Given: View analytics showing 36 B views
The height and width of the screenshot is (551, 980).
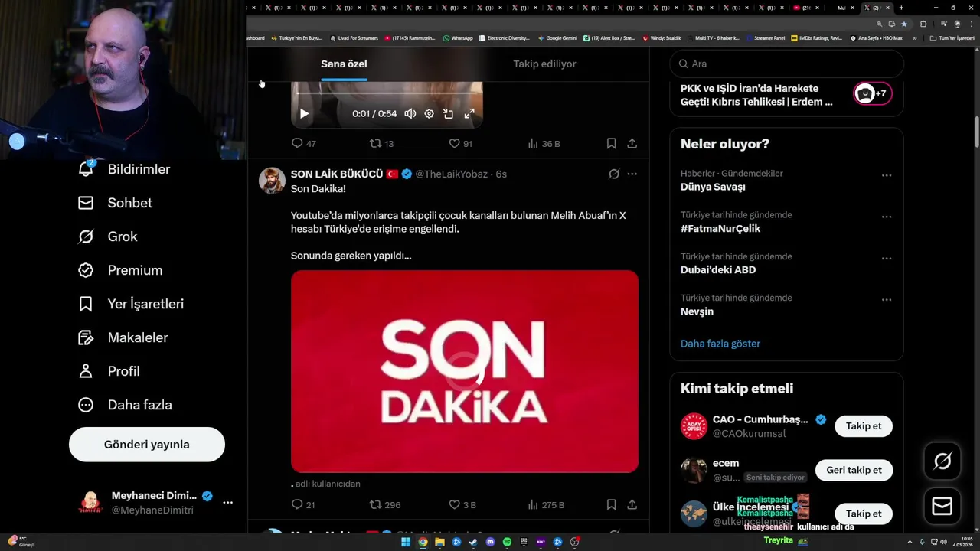Looking at the screenshot, I should click(x=533, y=143).
